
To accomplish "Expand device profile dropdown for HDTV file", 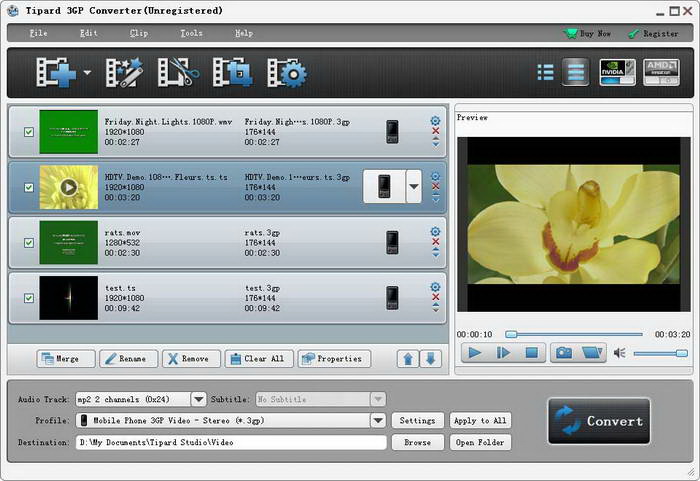I will click(x=414, y=186).
